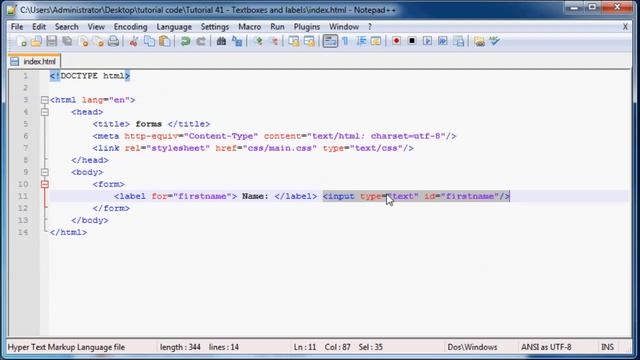Toggle synchronized horizontal scrolling icon
This screenshot has height=360, width=640.
click(x=309, y=41)
